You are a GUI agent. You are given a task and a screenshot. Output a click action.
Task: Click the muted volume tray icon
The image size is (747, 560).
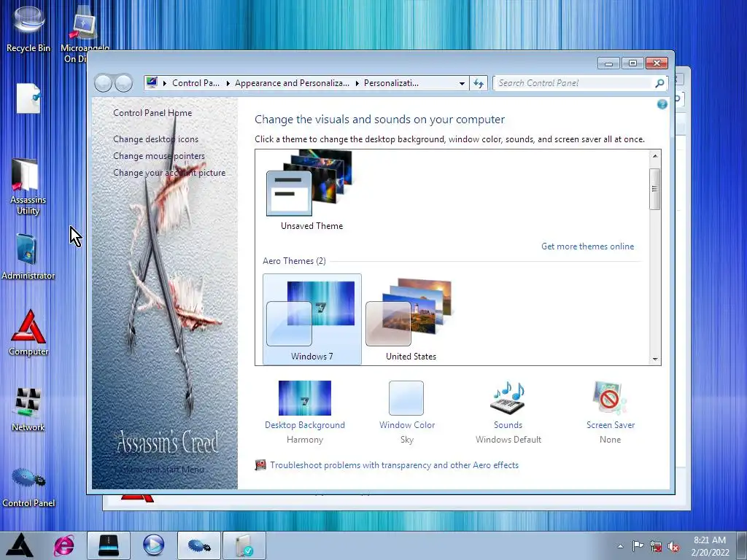[x=673, y=546]
